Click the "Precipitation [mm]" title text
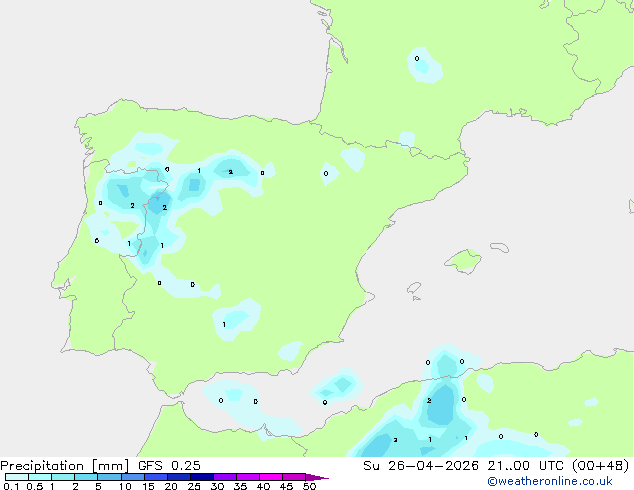 click(x=65, y=466)
